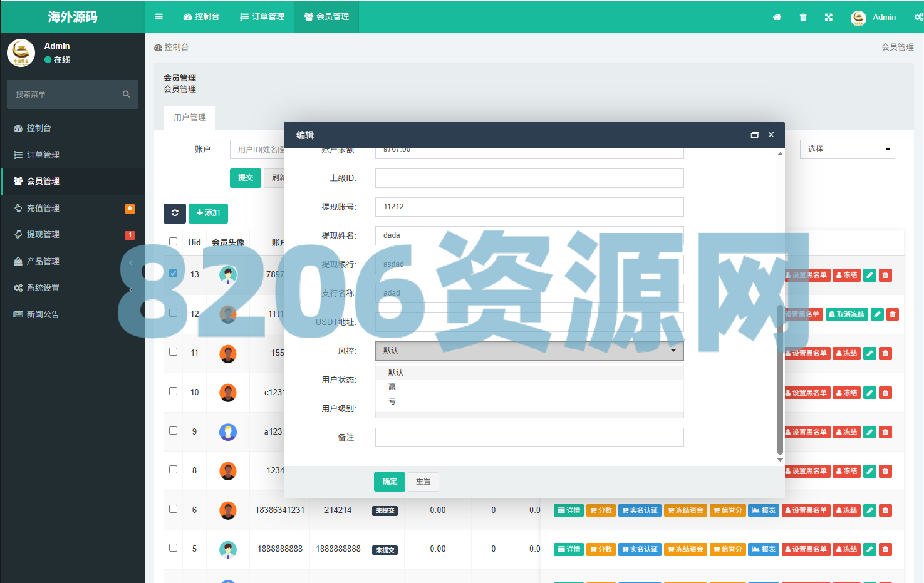Click the 重置 button in edit dialog
This screenshot has height=583, width=924.
[x=423, y=482]
